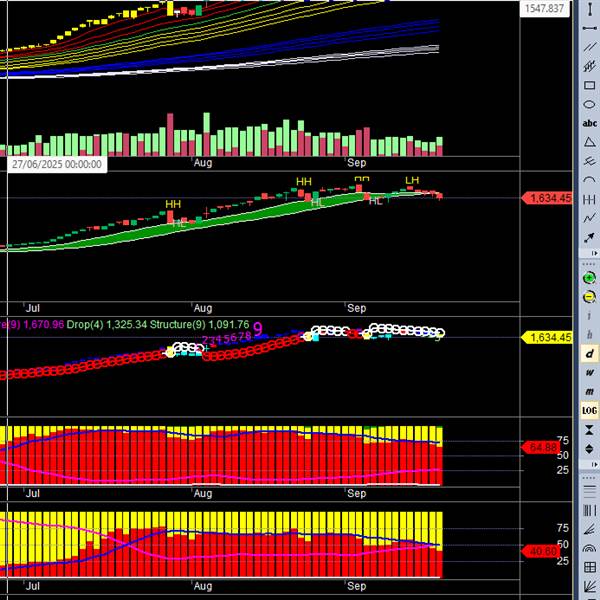
Task: Select the abc text annotation tool
Action: [589, 123]
